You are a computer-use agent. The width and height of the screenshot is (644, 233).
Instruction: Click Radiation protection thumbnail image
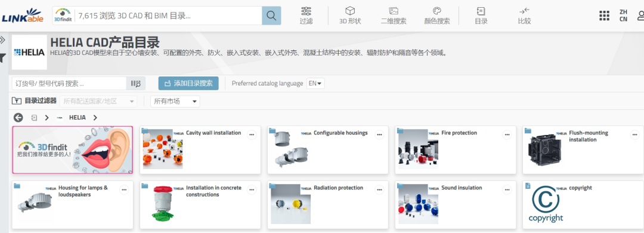(x=290, y=204)
